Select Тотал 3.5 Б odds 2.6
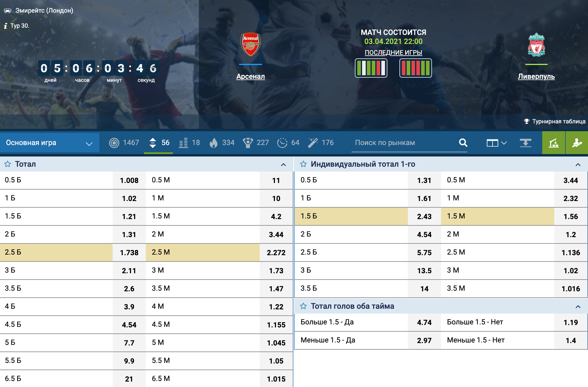Viewport: 588px width, 387px height. pos(129,289)
